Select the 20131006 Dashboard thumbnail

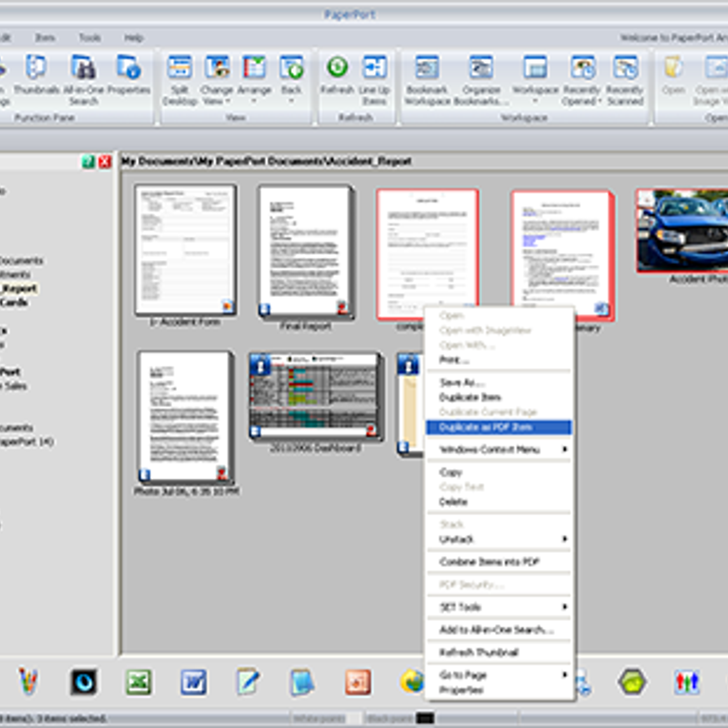(x=316, y=396)
